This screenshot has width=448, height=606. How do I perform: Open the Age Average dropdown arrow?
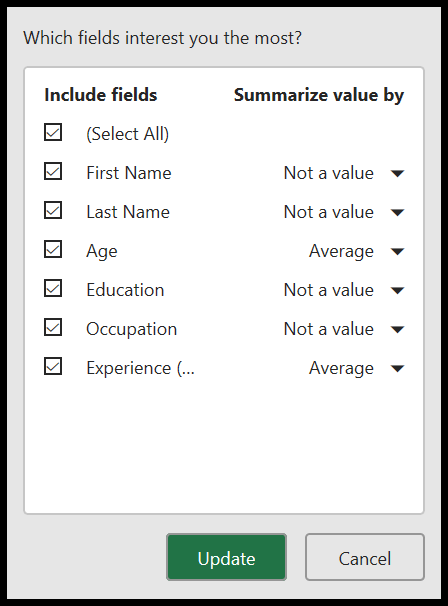397,252
